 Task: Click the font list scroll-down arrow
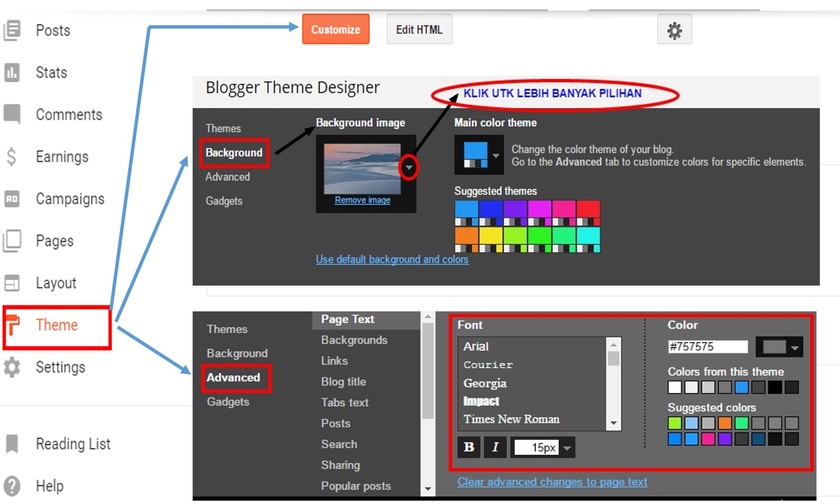point(614,423)
